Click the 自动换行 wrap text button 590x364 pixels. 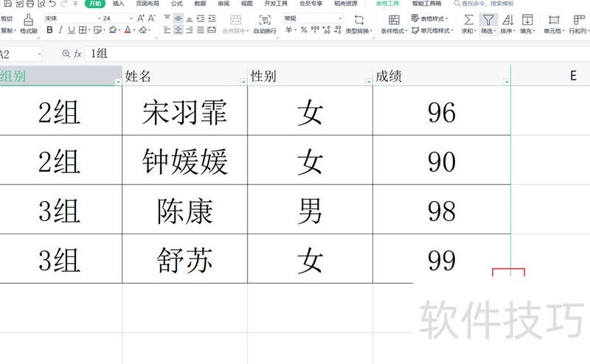265,24
